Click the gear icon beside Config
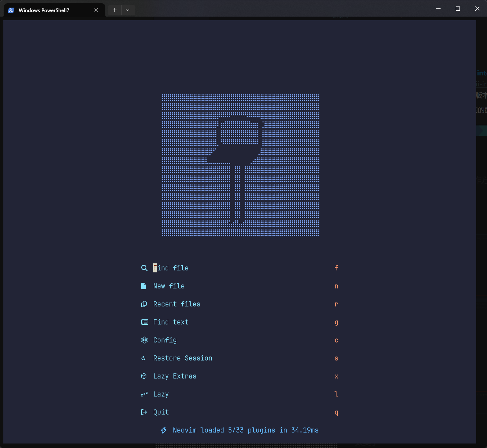Image resolution: width=487 pixels, height=448 pixels. coord(144,340)
